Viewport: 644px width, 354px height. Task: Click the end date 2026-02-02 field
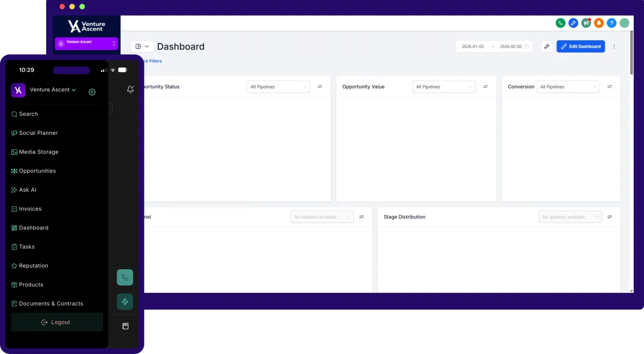[x=510, y=47]
